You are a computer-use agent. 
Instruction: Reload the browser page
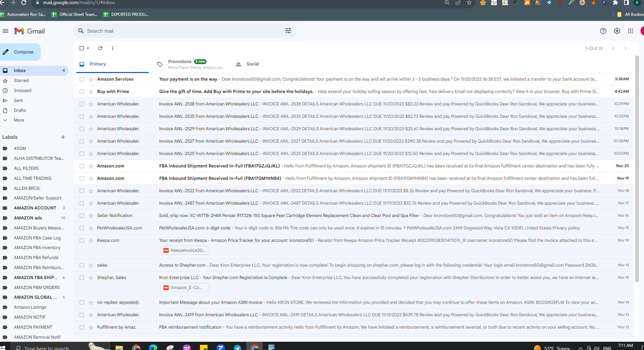24,3
